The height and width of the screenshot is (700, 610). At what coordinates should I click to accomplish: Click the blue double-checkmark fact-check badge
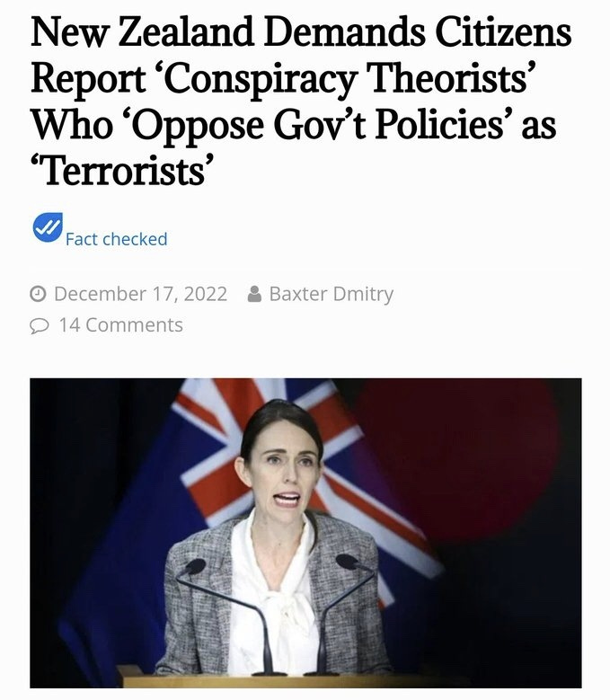(48, 227)
